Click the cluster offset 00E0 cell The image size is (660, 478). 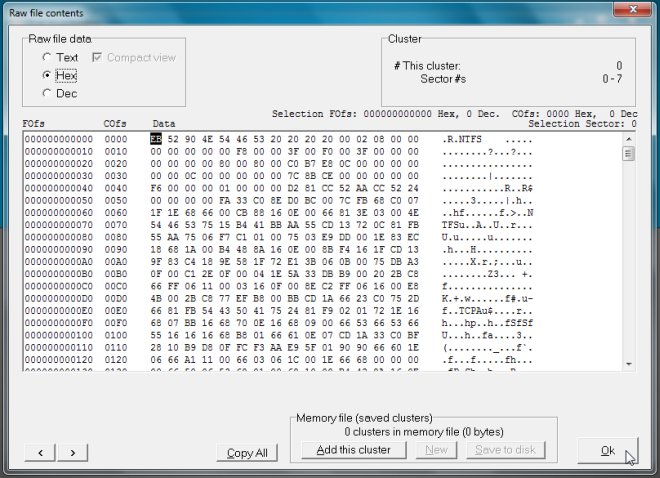(x=116, y=311)
